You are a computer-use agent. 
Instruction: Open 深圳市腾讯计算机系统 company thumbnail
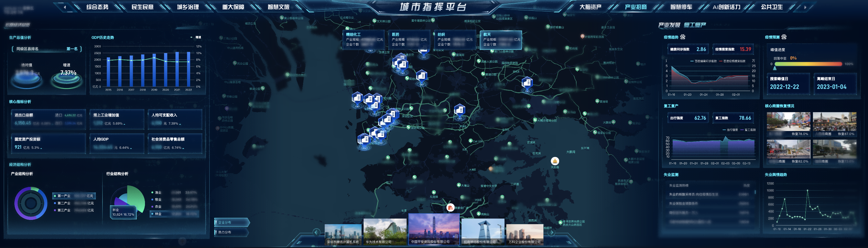tap(343, 235)
